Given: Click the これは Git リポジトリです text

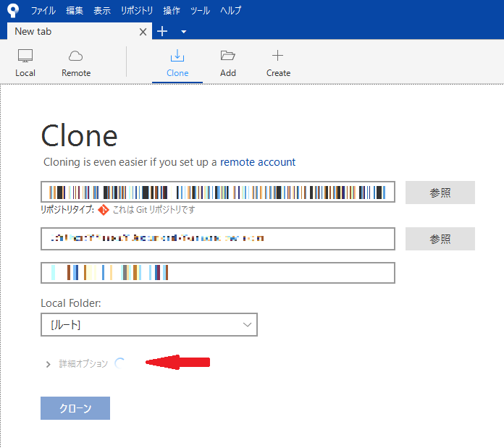Looking at the screenshot, I should 154,210.
